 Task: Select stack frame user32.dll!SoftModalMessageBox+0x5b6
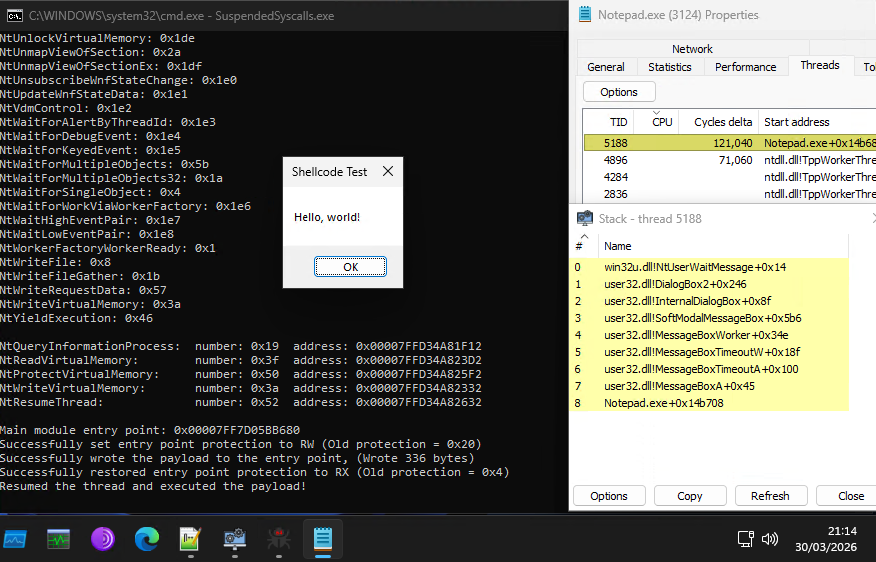tap(710, 318)
